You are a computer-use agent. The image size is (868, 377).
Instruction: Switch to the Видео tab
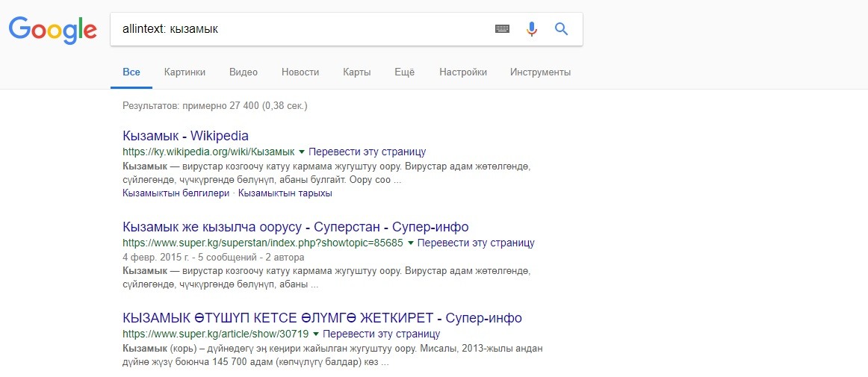click(x=244, y=72)
